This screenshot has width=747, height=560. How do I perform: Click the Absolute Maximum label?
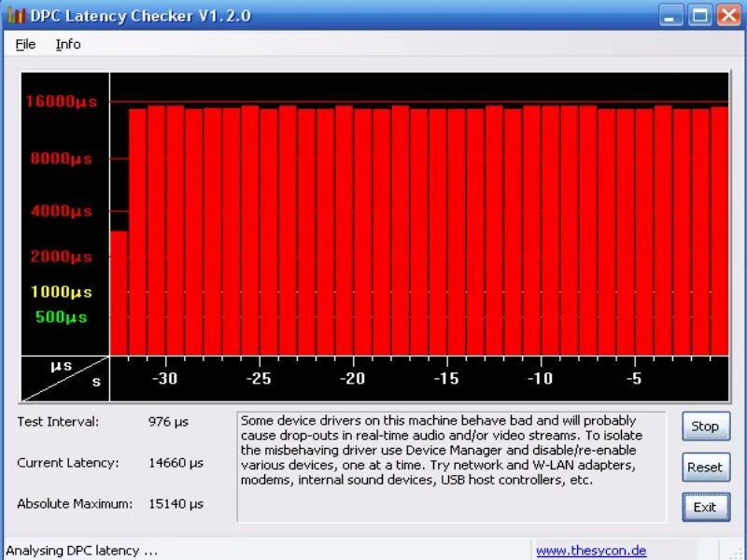75,504
